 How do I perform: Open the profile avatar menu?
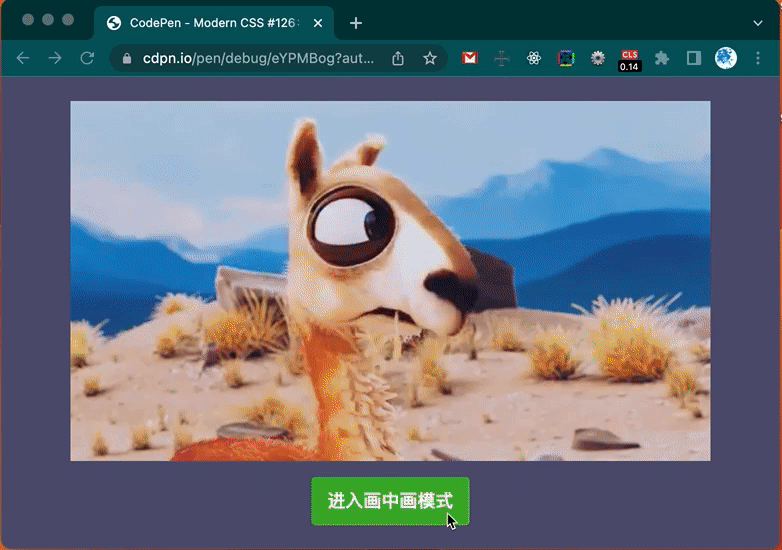(726, 58)
